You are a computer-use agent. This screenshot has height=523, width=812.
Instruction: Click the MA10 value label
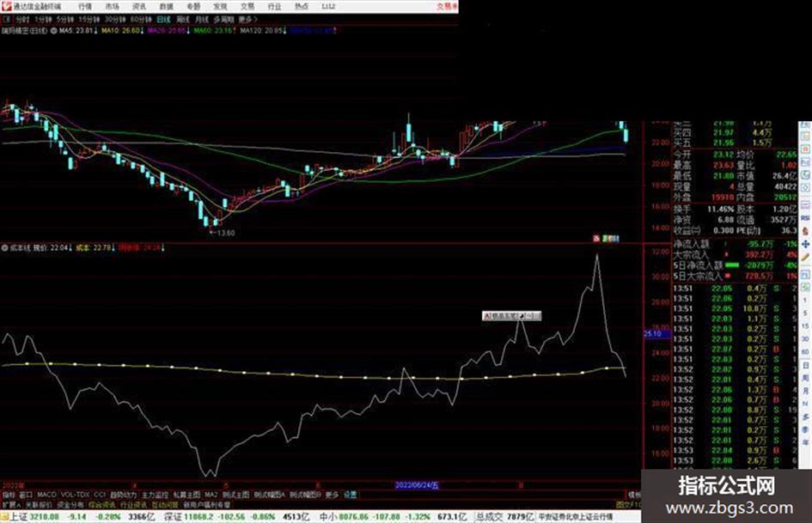tap(122, 31)
